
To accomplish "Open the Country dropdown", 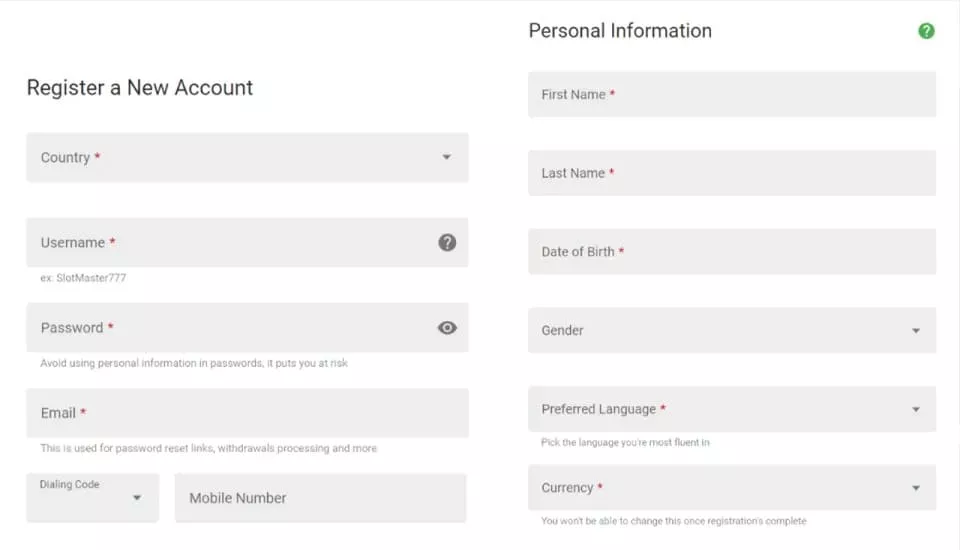I will [x=246, y=158].
